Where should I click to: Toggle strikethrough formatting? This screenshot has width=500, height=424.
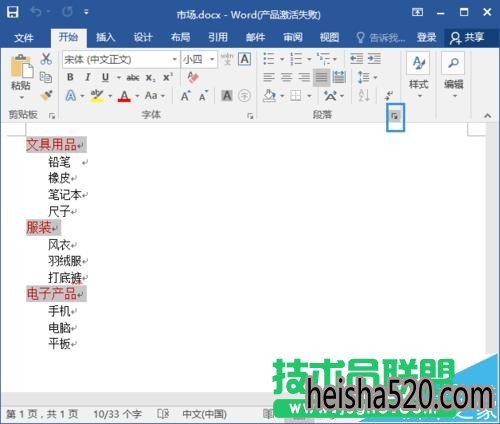click(133, 78)
